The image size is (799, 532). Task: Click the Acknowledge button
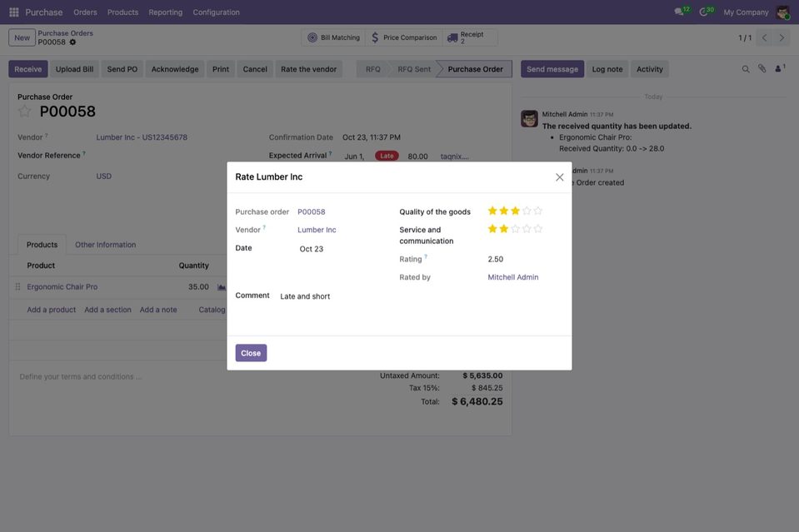[x=175, y=69]
